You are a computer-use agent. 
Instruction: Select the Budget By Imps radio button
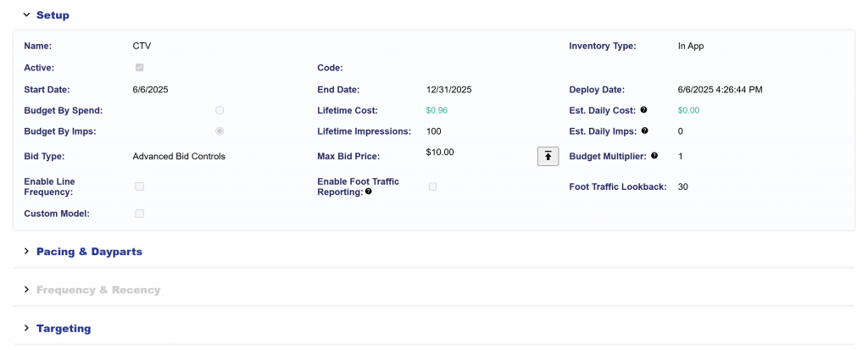(x=220, y=131)
